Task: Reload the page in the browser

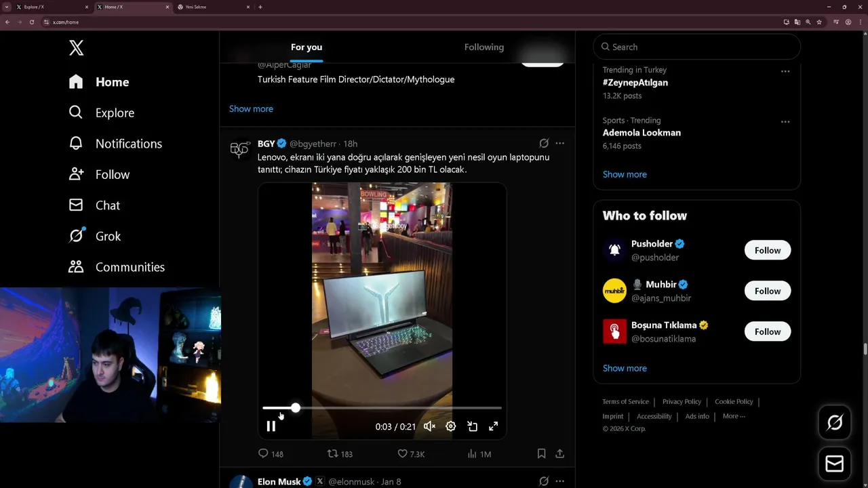Action: (x=31, y=22)
